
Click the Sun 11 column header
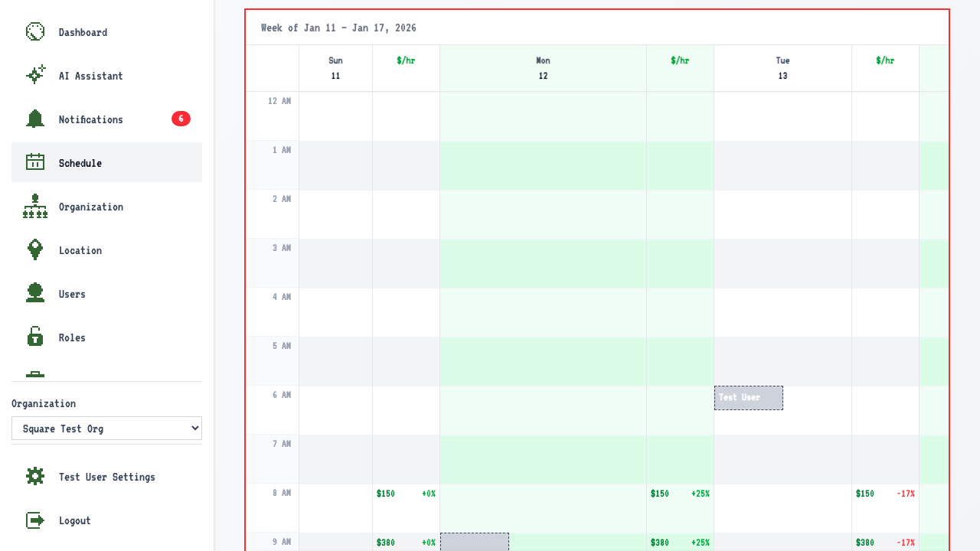pos(335,68)
